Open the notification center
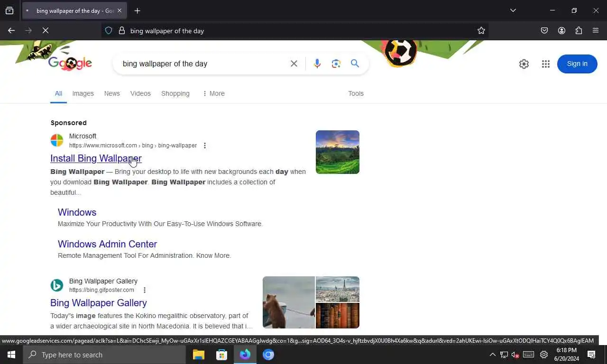 click(592, 355)
